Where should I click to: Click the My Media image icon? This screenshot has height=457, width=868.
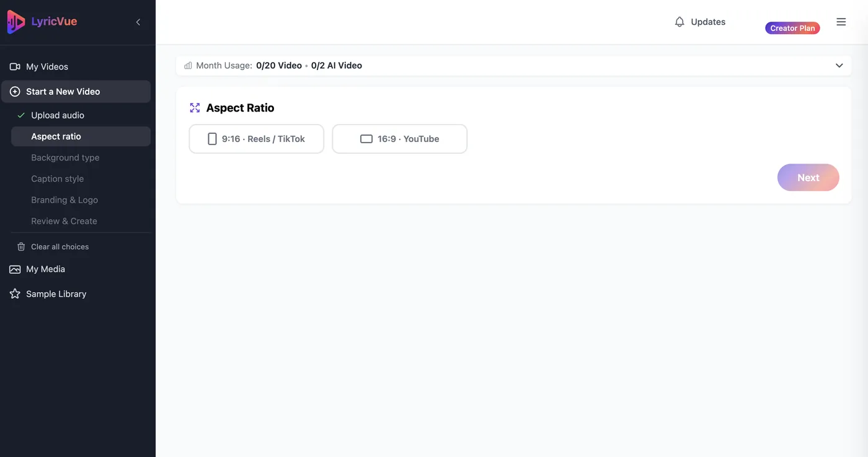[x=15, y=269]
